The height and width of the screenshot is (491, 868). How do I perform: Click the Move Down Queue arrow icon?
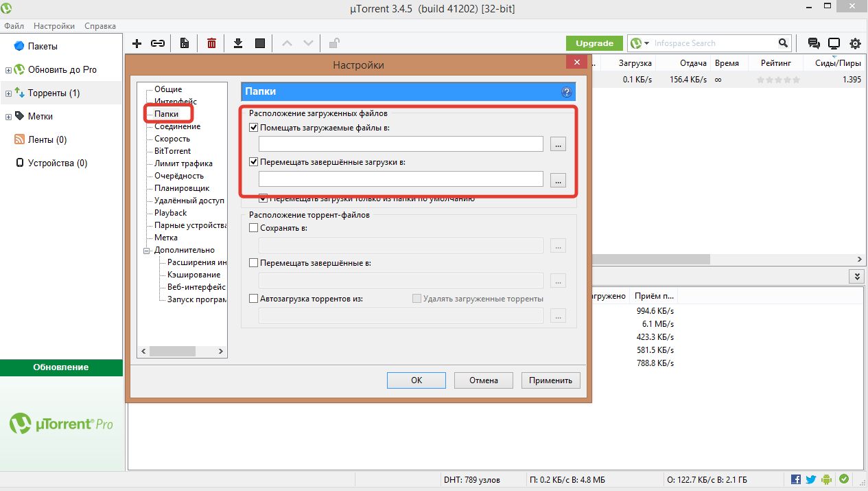coord(308,43)
